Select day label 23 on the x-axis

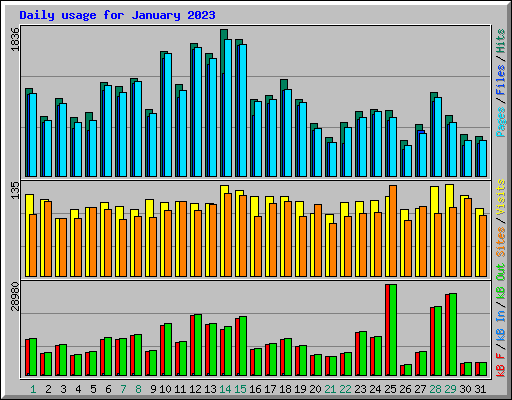click(360, 389)
